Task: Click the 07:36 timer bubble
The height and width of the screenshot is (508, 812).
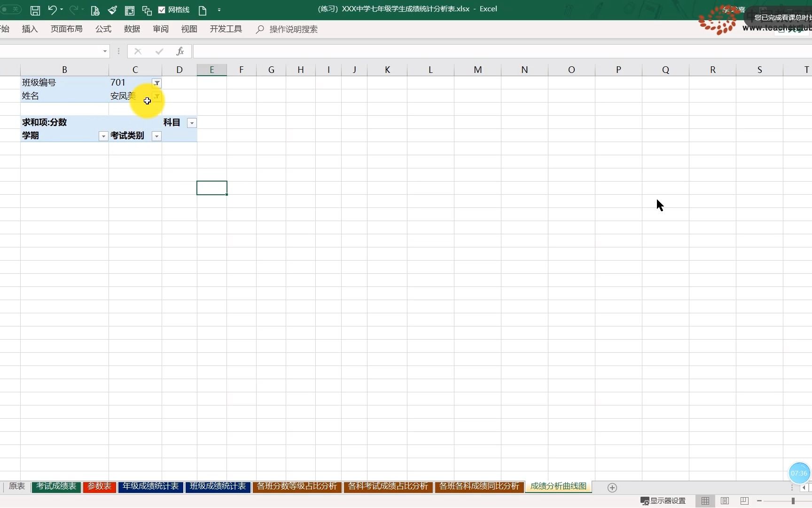Action: (x=799, y=473)
